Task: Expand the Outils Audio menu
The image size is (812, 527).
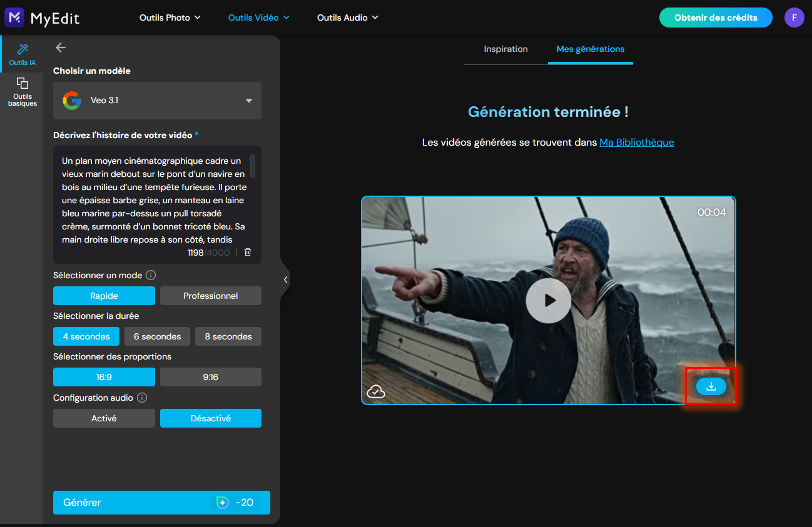Action: click(x=347, y=17)
